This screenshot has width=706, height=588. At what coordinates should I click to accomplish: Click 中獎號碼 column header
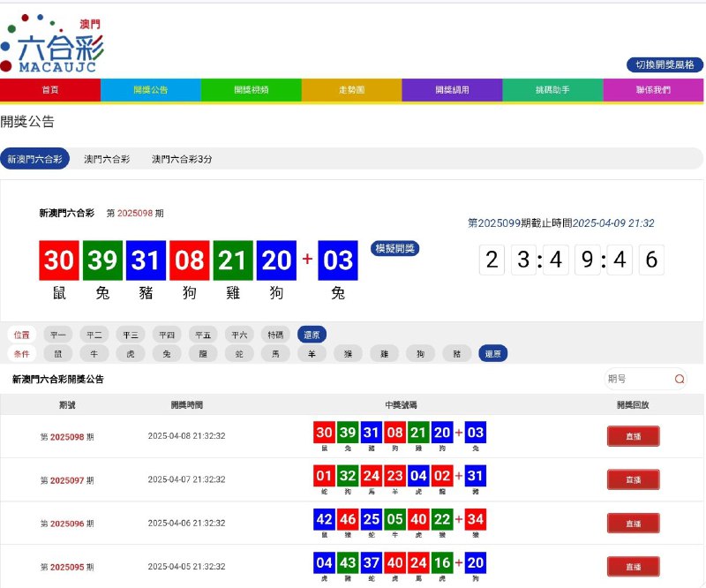pyautogui.click(x=401, y=405)
